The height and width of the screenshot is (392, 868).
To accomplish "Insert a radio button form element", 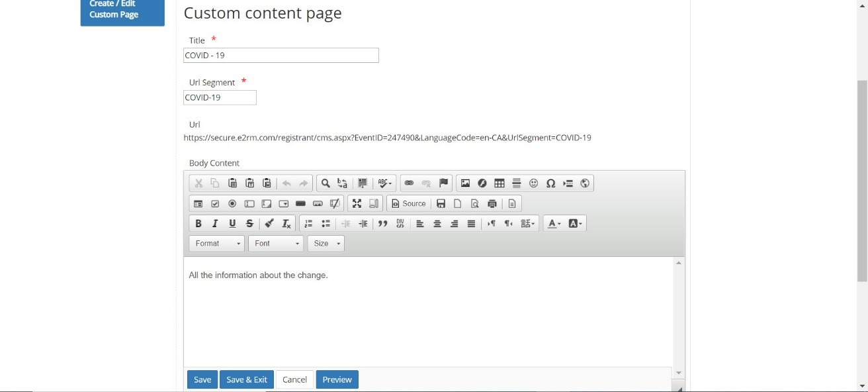I will pos(232,203).
